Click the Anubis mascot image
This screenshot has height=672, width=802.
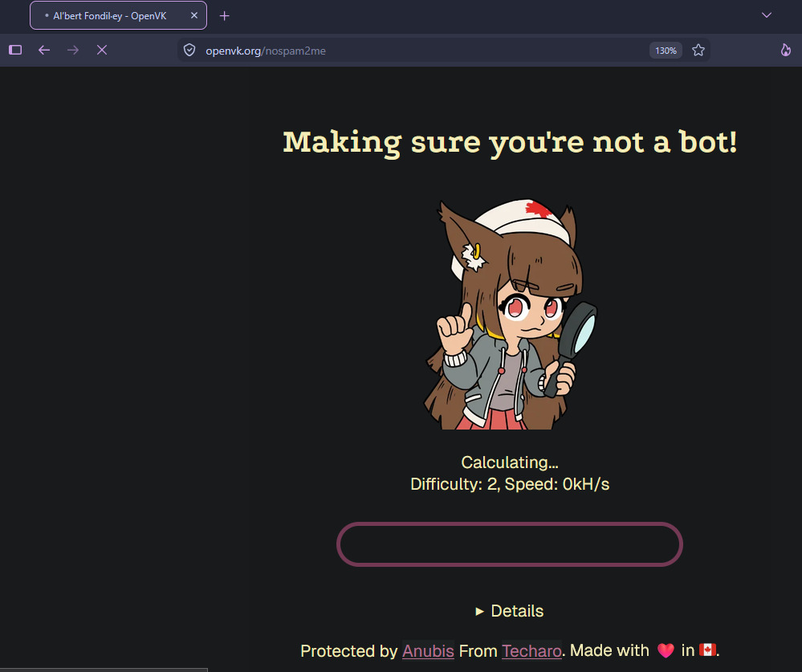click(510, 315)
